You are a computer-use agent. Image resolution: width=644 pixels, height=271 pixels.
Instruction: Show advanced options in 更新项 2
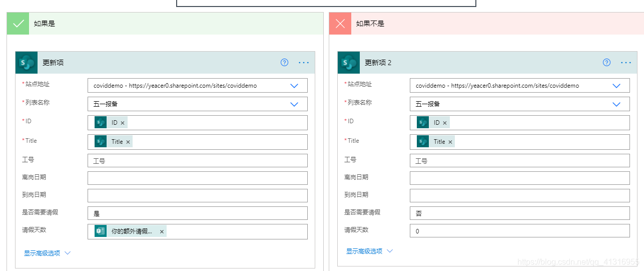point(370,251)
